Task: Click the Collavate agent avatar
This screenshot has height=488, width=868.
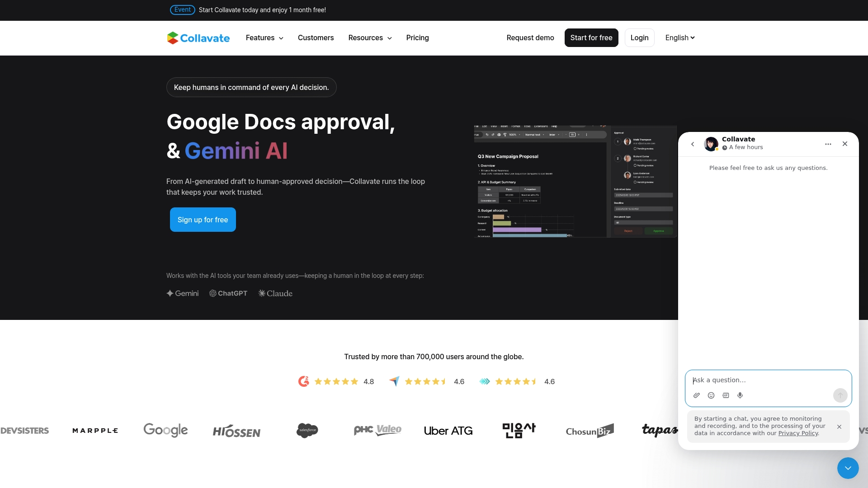Action: click(x=711, y=144)
